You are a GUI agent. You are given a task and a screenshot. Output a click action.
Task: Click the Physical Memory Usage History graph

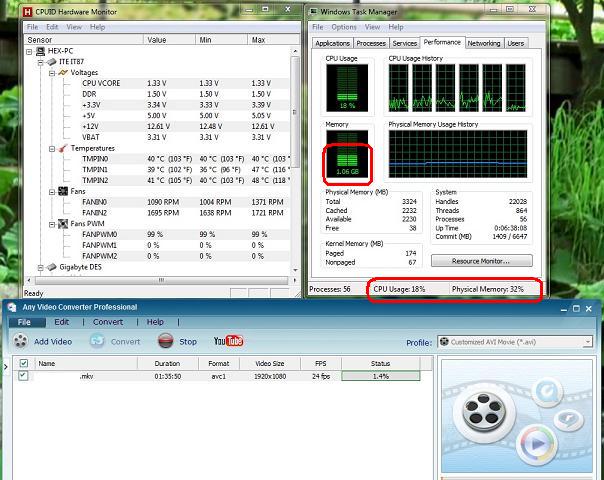[458, 154]
